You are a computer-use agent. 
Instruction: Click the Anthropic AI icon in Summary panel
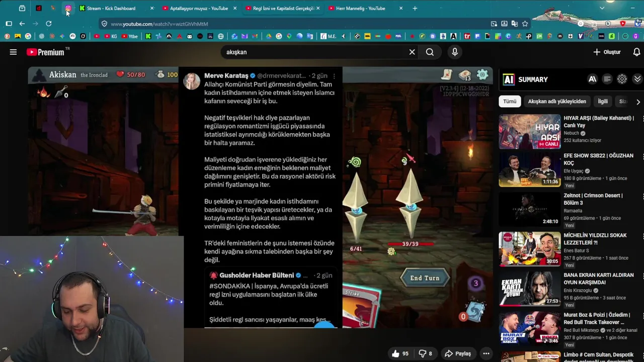[593, 79]
